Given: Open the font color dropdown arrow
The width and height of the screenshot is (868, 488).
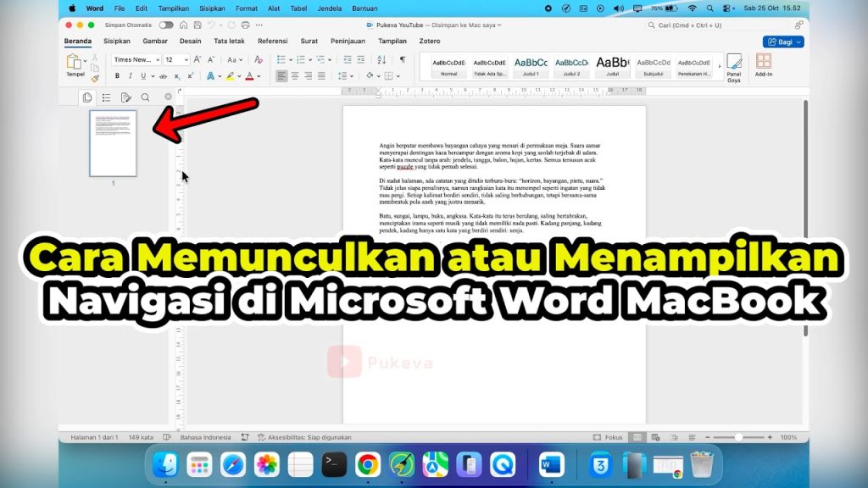Looking at the screenshot, I should (259, 76).
